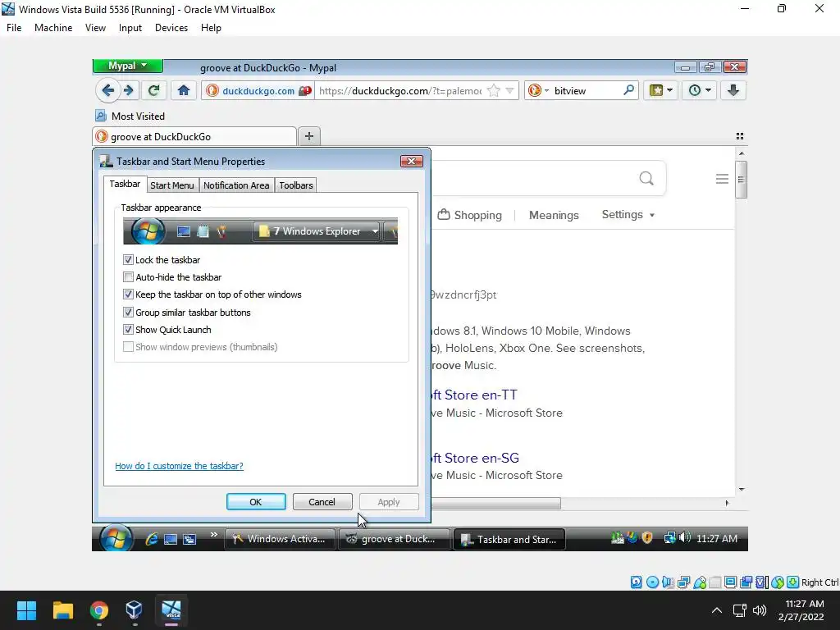Expand Quick Launch overflow chevron

coord(214,535)
